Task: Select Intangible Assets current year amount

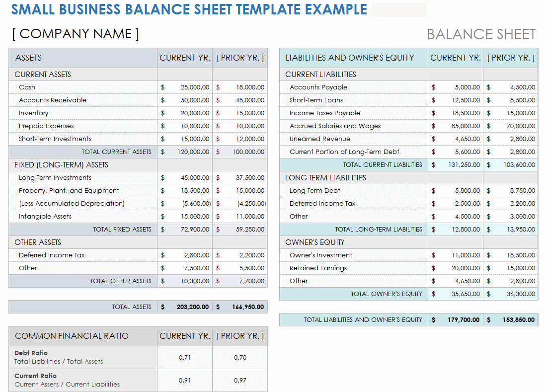Action: (x=185, y=217)
